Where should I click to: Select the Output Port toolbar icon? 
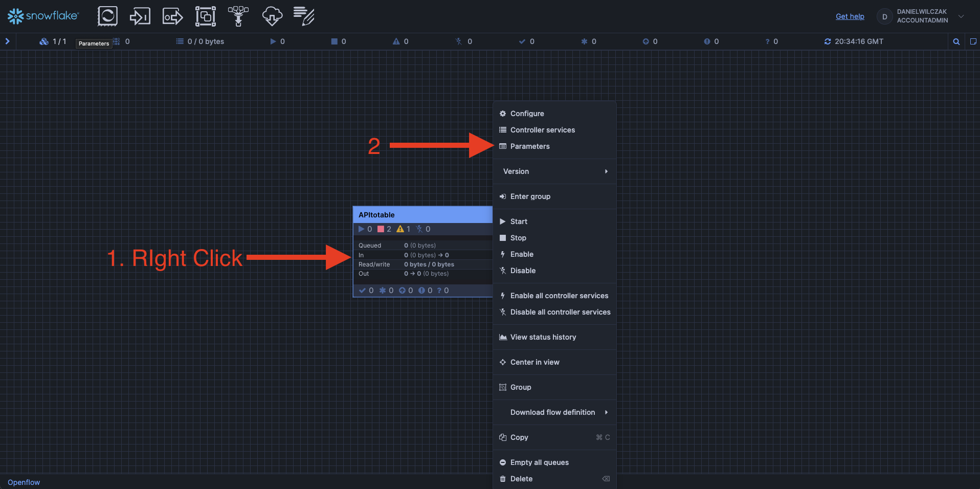(172, 16)
